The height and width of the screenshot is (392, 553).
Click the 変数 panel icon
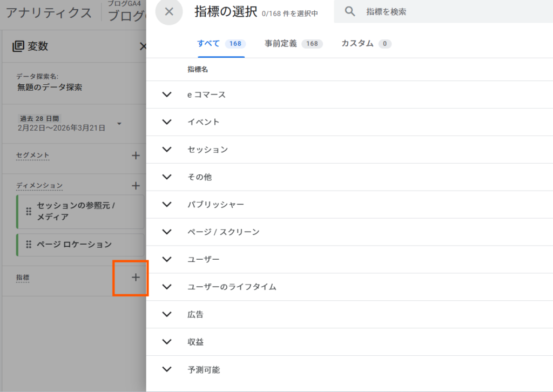[x=18, y=46]
